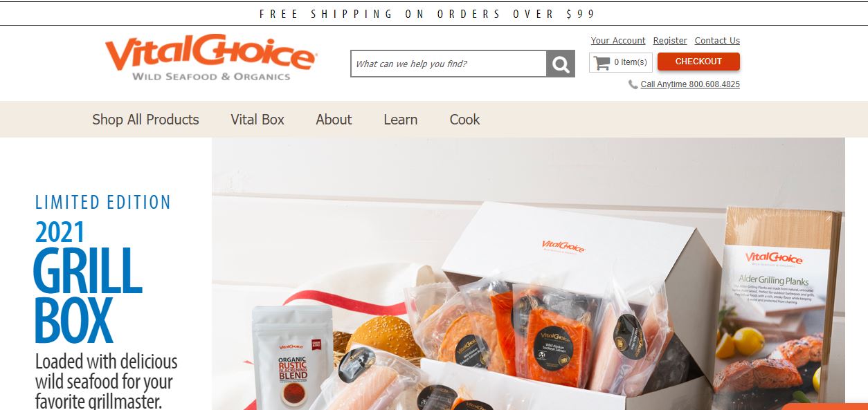Open the About menu
This screenshot has height=410, width=868.
(334, 120)
